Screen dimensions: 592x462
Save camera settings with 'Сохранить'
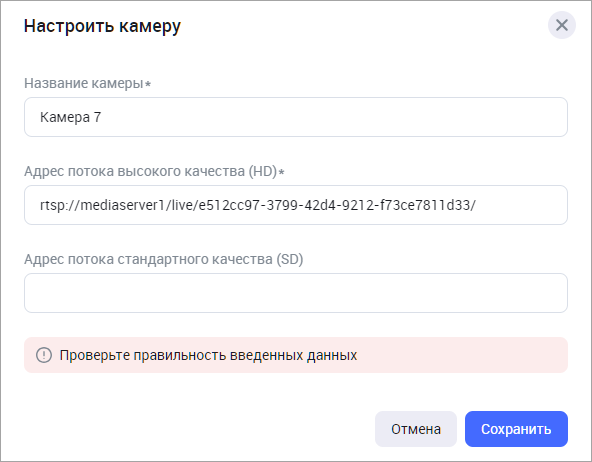click(516, 429)
